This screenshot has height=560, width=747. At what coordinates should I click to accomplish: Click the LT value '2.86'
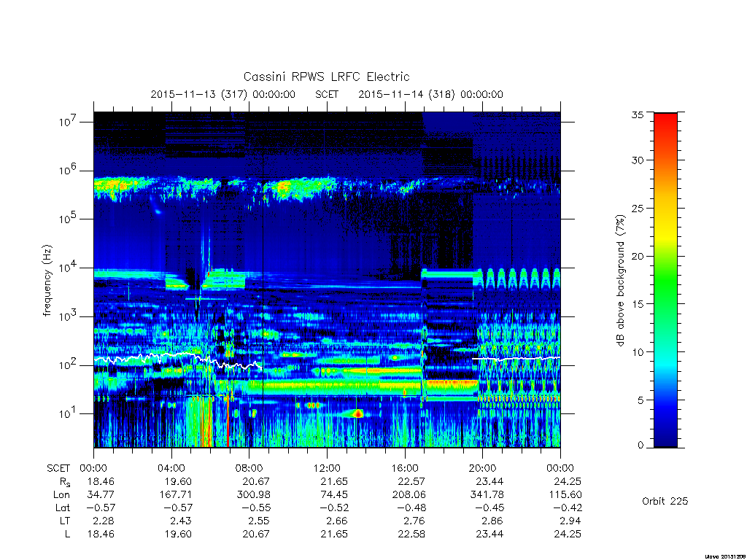pyautogui.click(x=492, y=521)
